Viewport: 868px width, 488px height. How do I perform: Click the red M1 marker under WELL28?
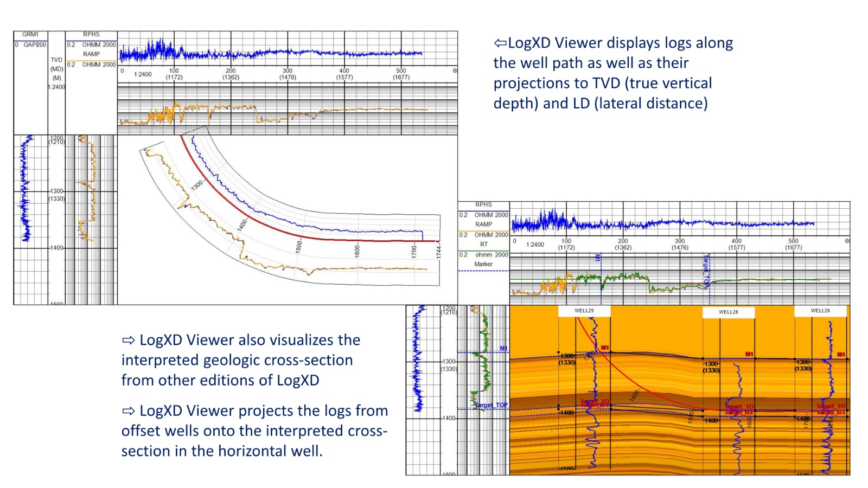tap(749, 354)
